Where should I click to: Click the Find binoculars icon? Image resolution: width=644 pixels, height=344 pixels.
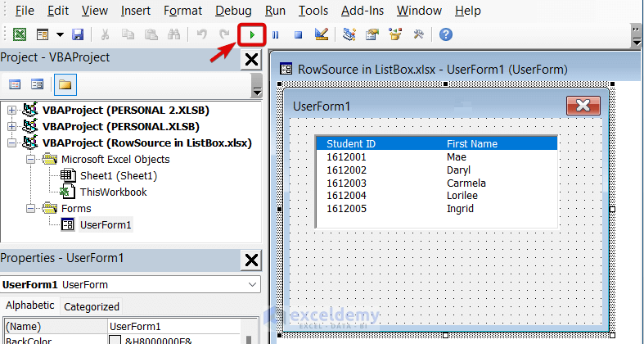(173, 34)
